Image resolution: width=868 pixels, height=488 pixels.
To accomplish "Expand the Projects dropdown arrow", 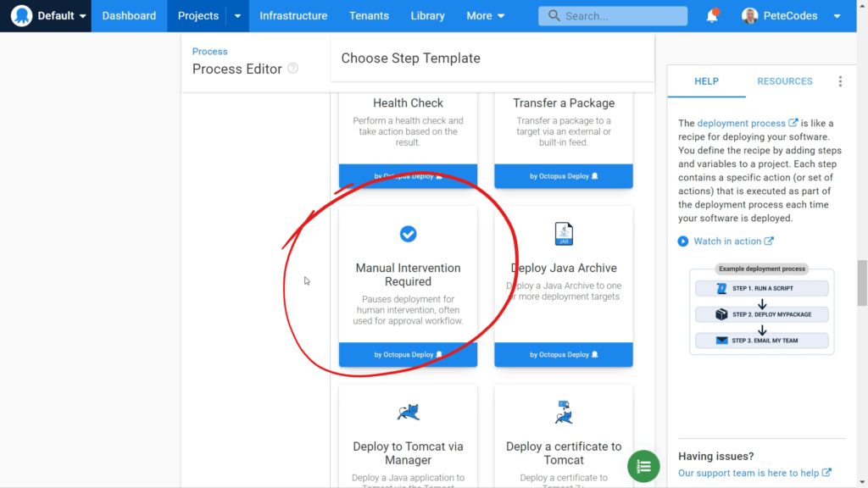I will pyautogui.click(x=237, y=16).
